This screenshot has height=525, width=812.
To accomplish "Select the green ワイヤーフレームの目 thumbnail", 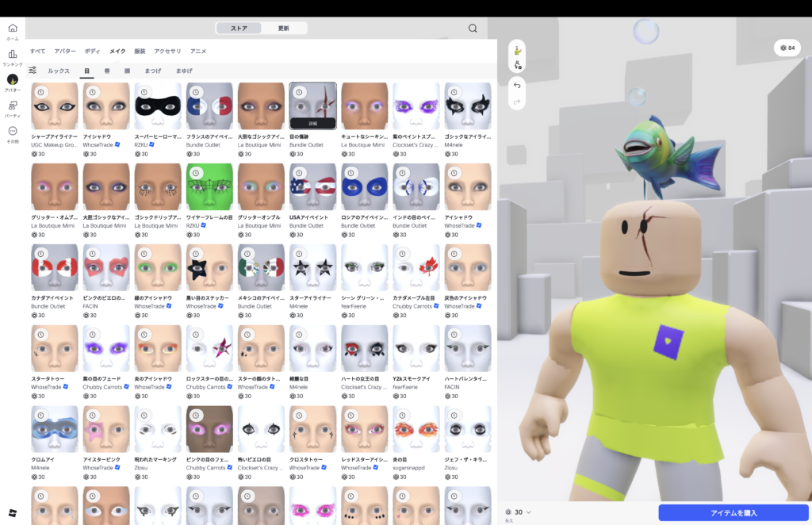I will tap(209, 186).
